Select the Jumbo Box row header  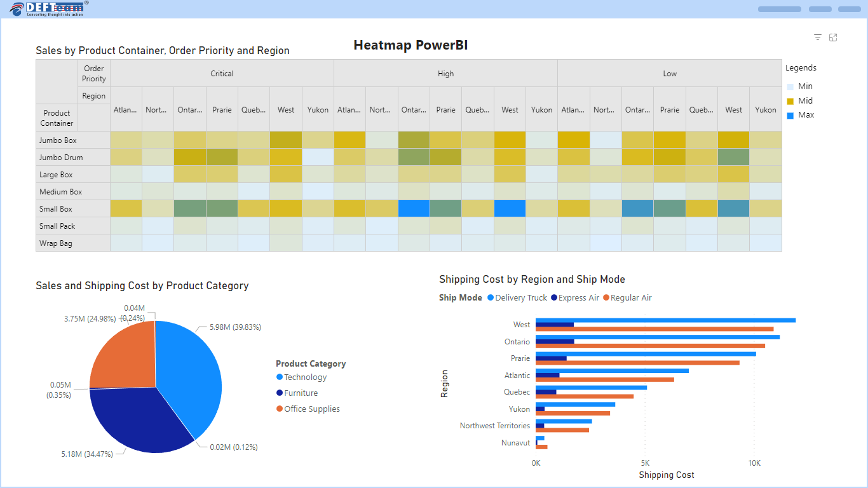pos(73,140)
